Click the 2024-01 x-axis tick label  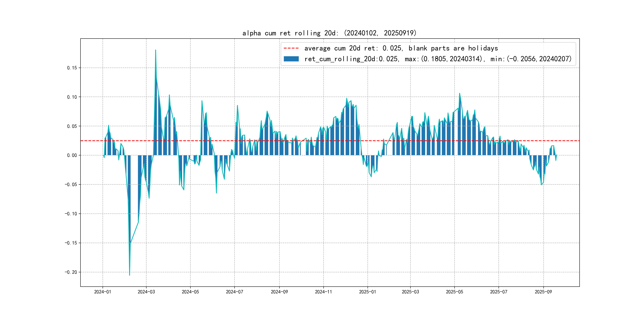tap(103, 292)
